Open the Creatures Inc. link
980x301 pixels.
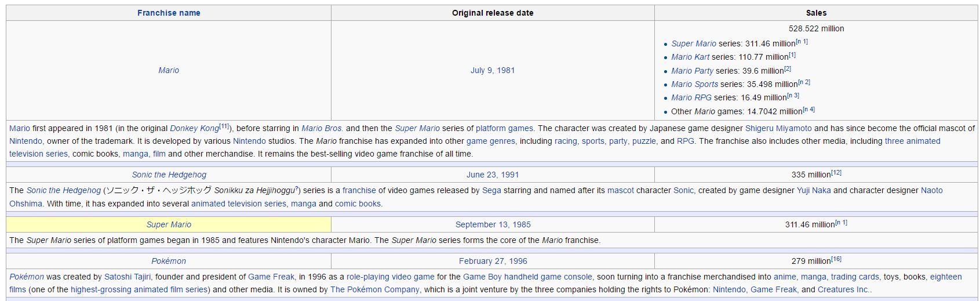click(844, 289)
